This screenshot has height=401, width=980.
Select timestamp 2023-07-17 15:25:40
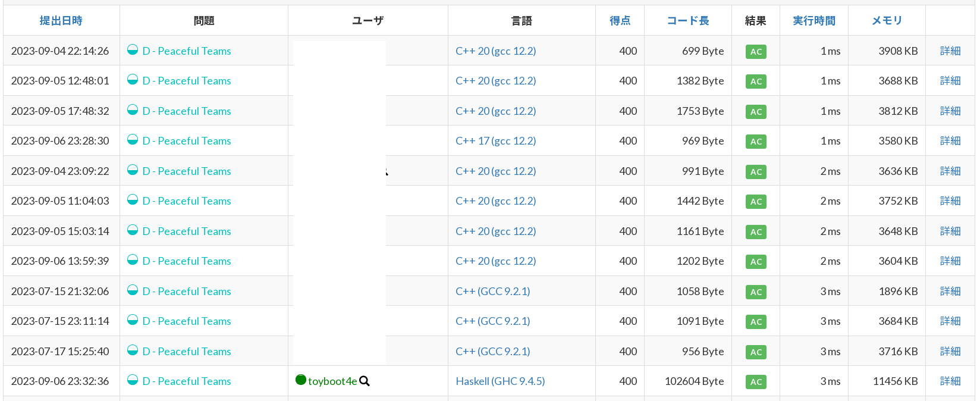pos(60,352)
